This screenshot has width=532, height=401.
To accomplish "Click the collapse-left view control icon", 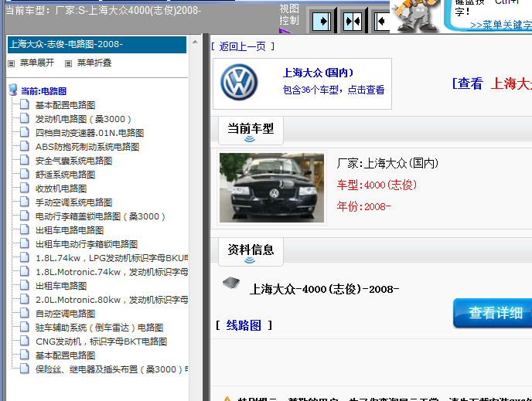I will pyautogui.click(x=382, y=22).
